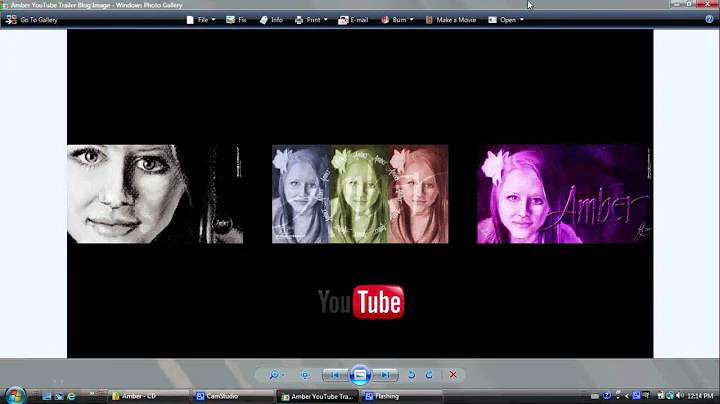This screenshot has width=720, height=404.
Task: Expand the Burn dropdown arrow
Action: coord(411,20)
